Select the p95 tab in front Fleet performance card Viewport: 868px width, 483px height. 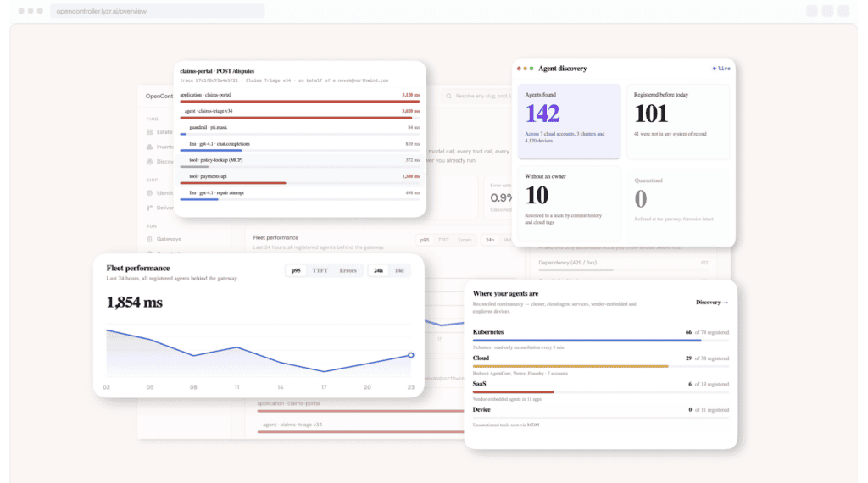click(296, 270)
